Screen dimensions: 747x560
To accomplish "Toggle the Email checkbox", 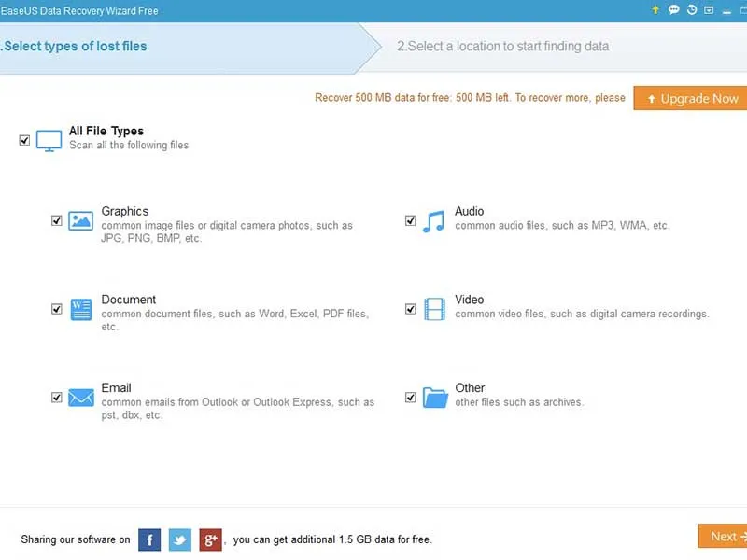I will [57, 398].
